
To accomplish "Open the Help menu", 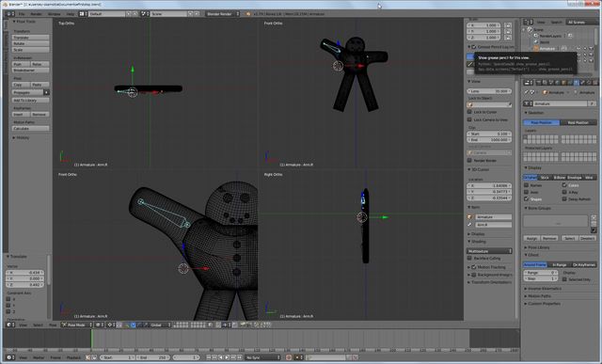I will coord(71,14).
